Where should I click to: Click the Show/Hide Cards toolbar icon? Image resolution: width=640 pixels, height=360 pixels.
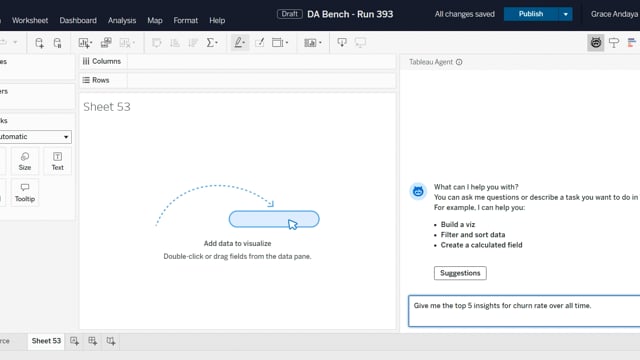pos(310,42)
